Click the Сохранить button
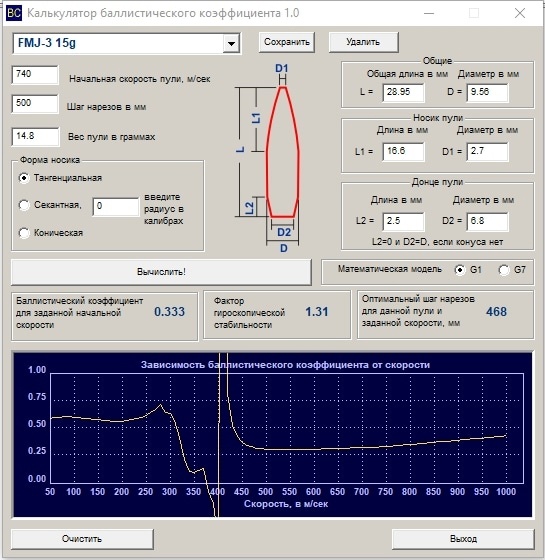The image size is (545, 560). (287, 42)
